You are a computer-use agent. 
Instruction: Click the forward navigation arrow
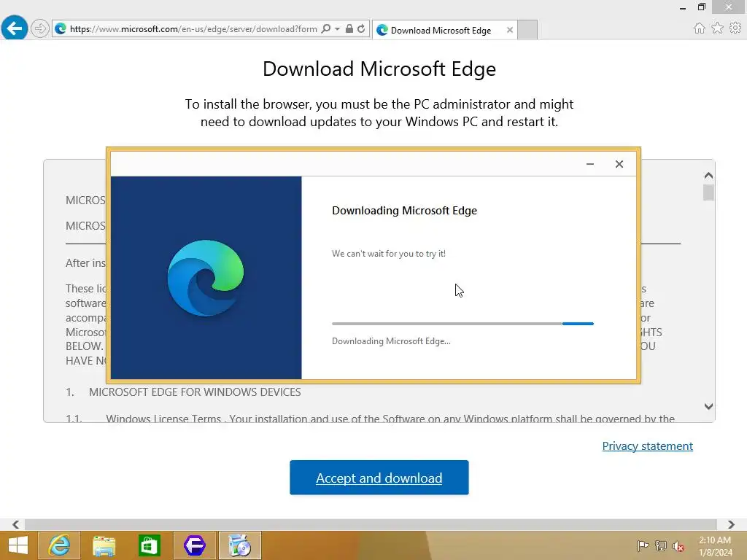coord(40,28)
